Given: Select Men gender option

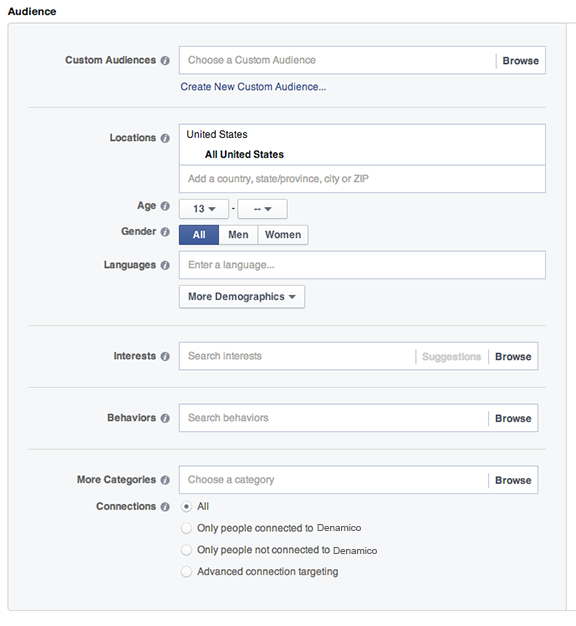Looking at the screenshot, I should [238, 235].
